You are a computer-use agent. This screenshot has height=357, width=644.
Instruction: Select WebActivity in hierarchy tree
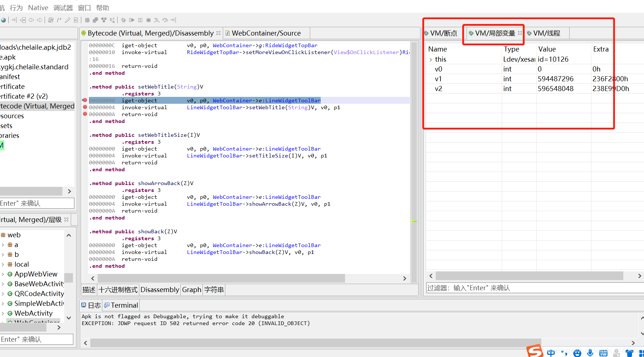33,313
